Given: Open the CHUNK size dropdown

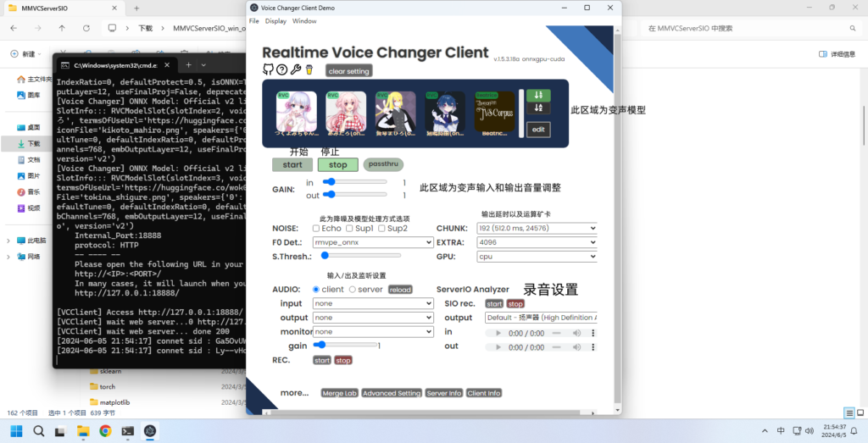Looking at the screenshot, I should pos(537,228).
